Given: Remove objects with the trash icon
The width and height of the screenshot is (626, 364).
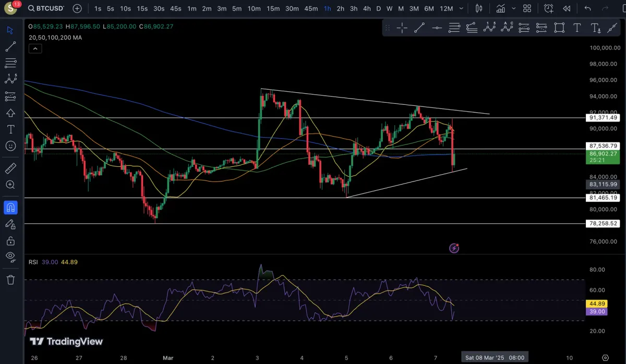Looking at the screenshot, I should click(10, 280).
